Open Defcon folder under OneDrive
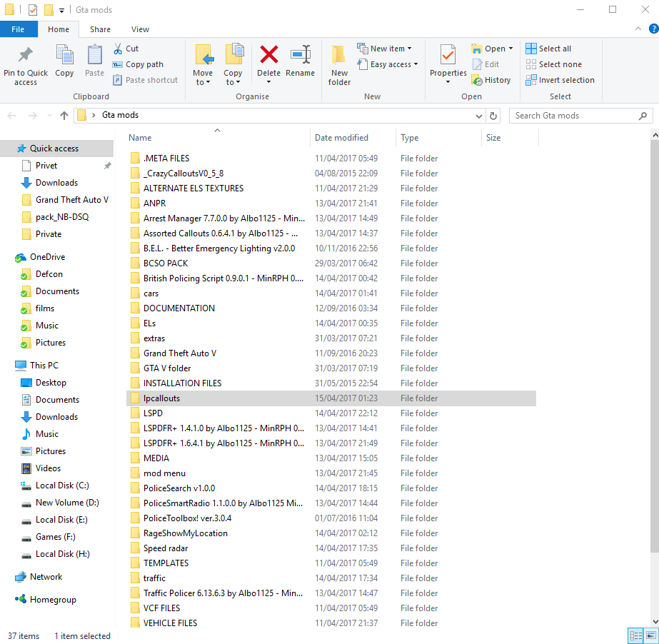Viewport: 659px width, 644px height. 49,274
